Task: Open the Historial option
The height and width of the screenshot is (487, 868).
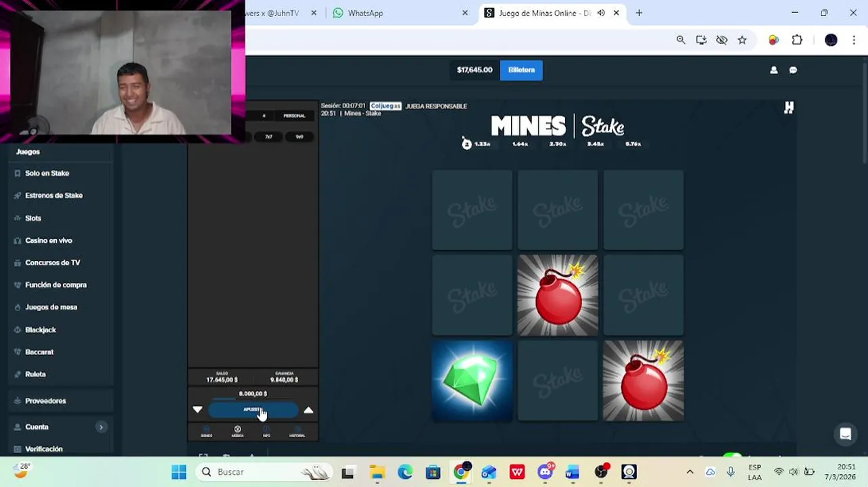Action: click(297, 432)
